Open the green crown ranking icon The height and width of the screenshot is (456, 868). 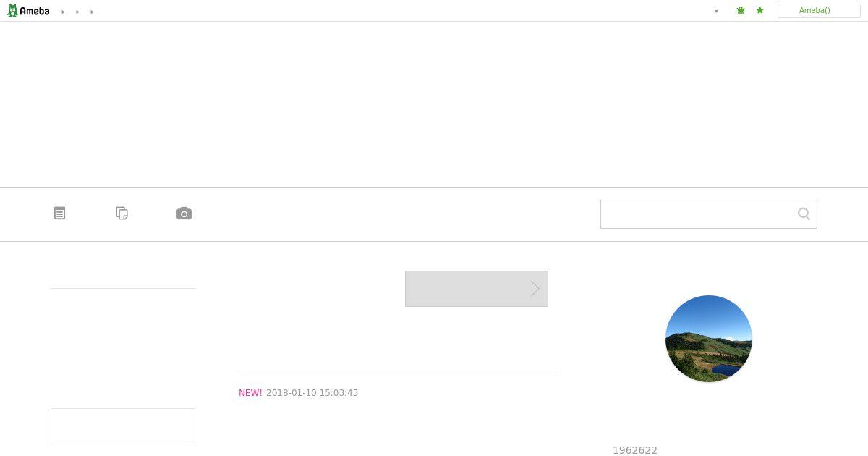coord(741,11)
